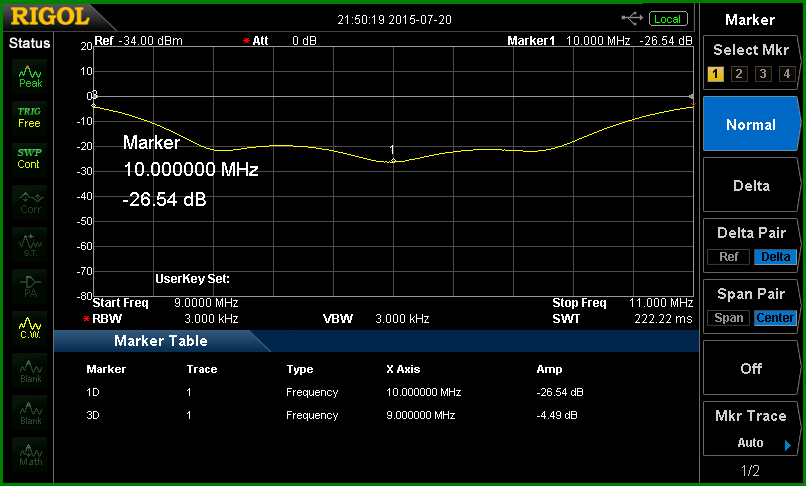Image resolution: width=806 pixels, height=486 pixels.
Task: Go to menu page 1/2 indicator
Action: click(750, 471)
